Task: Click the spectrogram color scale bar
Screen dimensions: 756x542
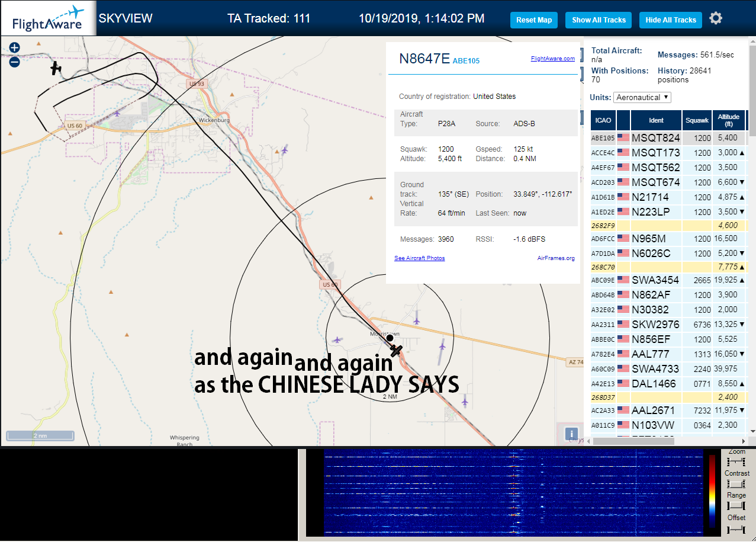Action: pyautogui.click(x=712, y=492)
